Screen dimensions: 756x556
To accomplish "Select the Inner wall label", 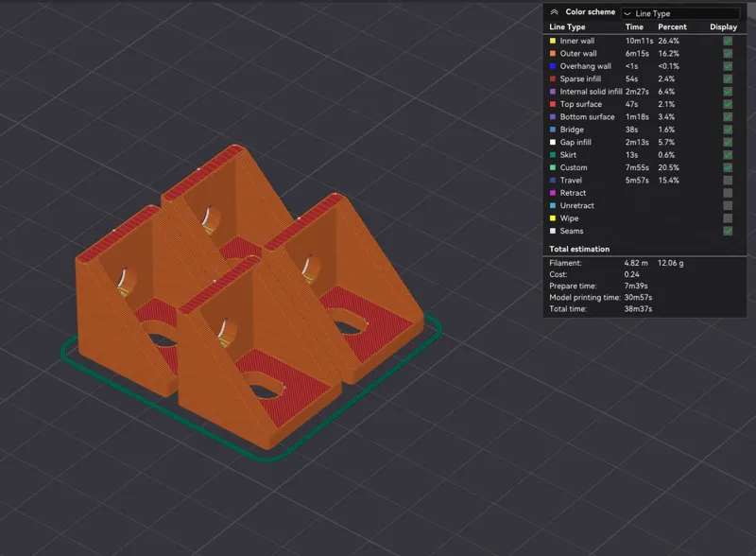I will click(x=577, y=41).
